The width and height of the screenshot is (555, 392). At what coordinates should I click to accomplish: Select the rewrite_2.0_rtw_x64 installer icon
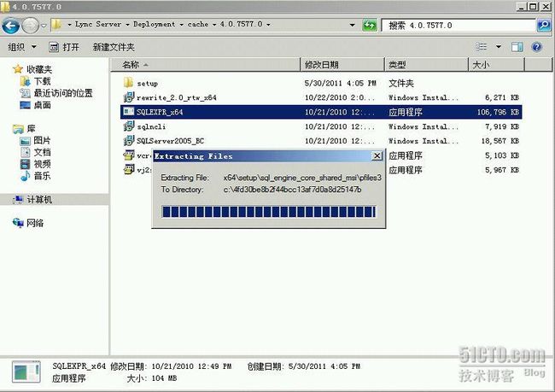tap(128, 97)
